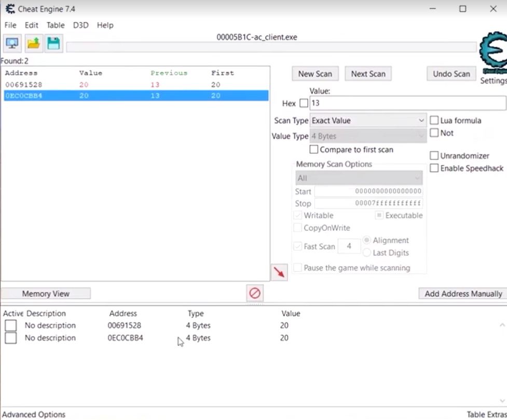Activate the 00691528 address table entry checkbox
The width and height of the screenshot is (507, 420).
tap(10, 326)
